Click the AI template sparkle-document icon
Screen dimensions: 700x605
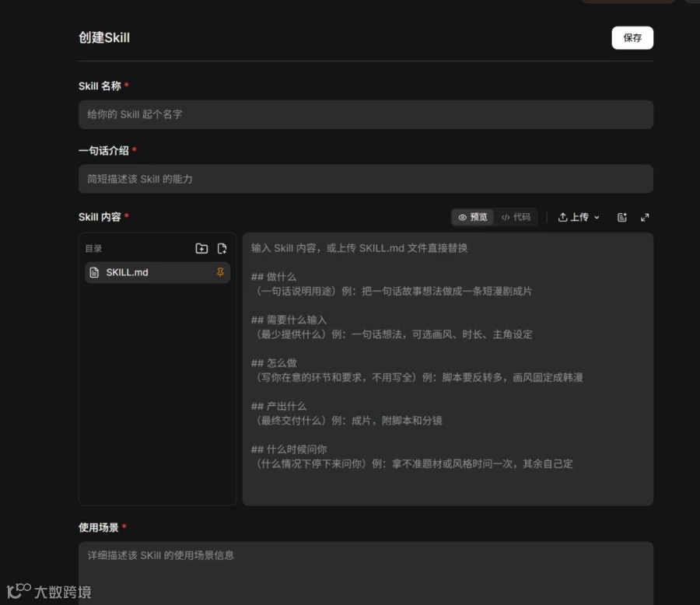622,218
